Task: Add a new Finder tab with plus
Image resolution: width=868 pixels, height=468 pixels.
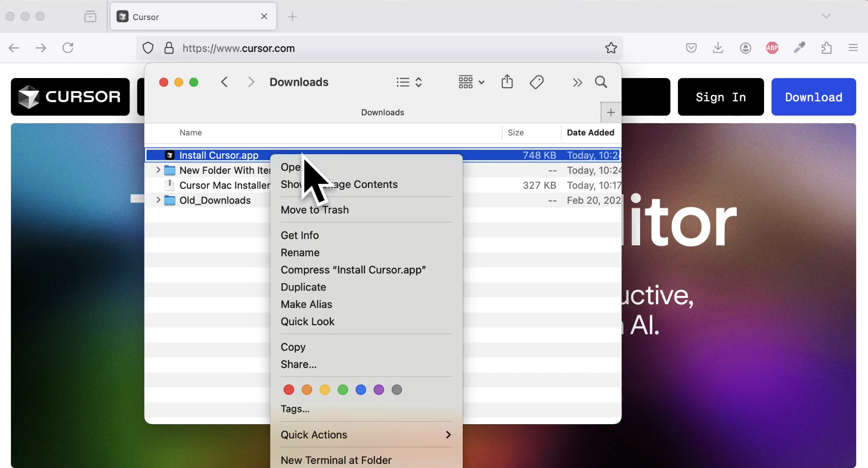Action: (x=611, y=112)
